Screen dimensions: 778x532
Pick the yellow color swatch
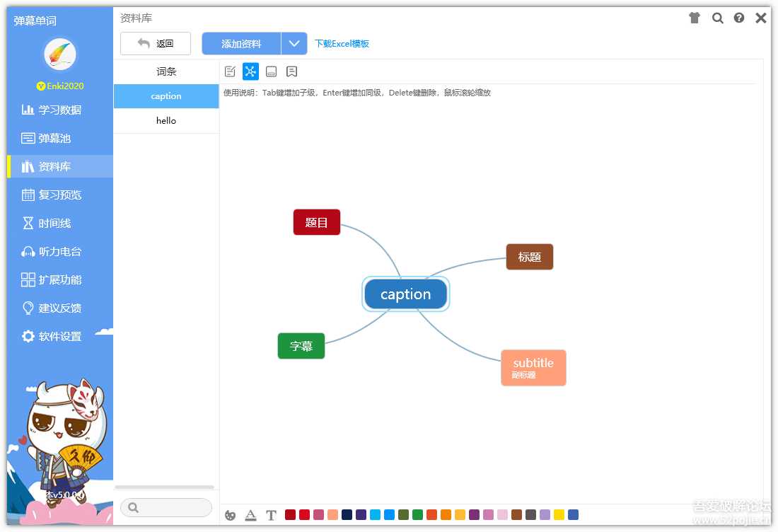558,515
